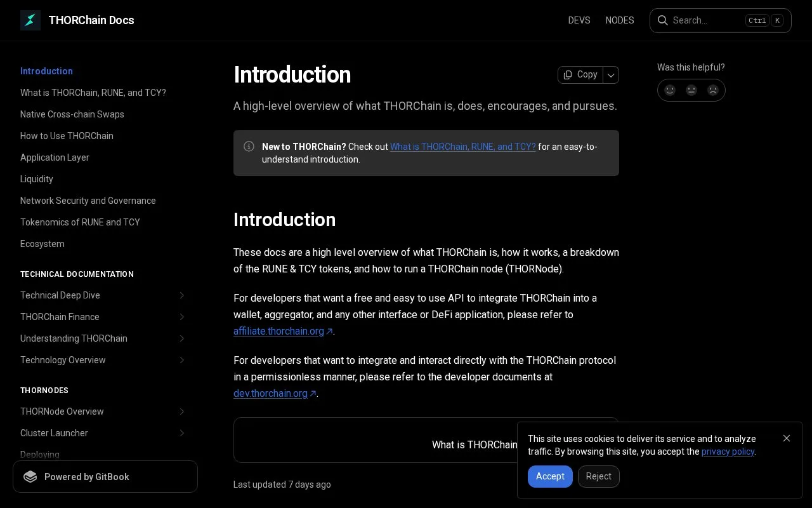
Task: Expand the Technology Overview section
Action: coord(182,360)
